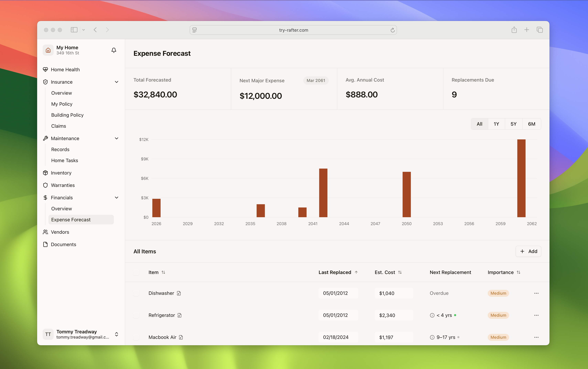
Task: Open the Inventory section in the sidebar
Action: 61,173
